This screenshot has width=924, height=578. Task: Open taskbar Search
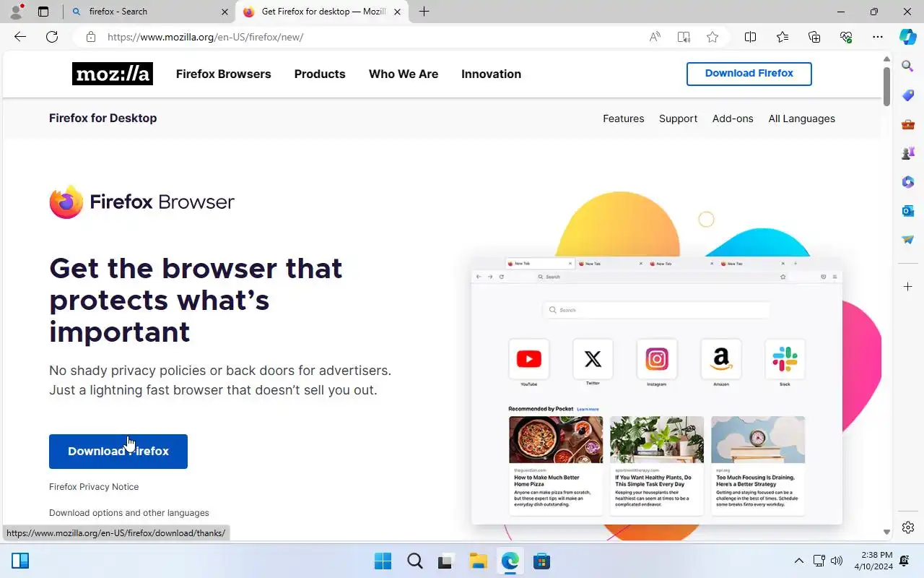[414, 561]
